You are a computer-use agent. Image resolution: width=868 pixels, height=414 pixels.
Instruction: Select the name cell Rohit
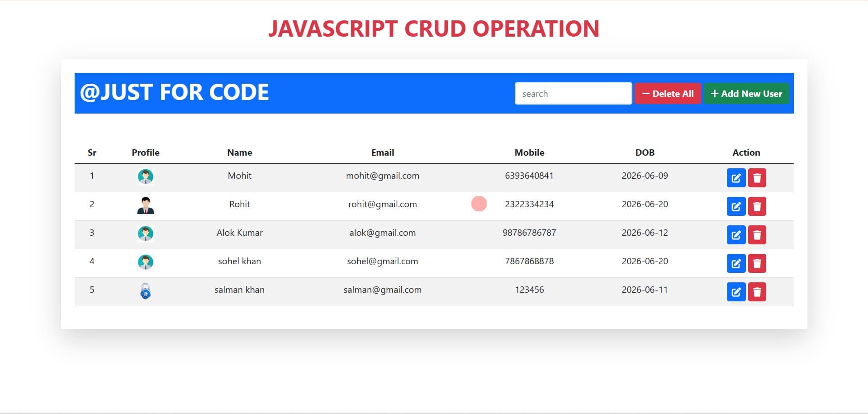coord(240,204)
